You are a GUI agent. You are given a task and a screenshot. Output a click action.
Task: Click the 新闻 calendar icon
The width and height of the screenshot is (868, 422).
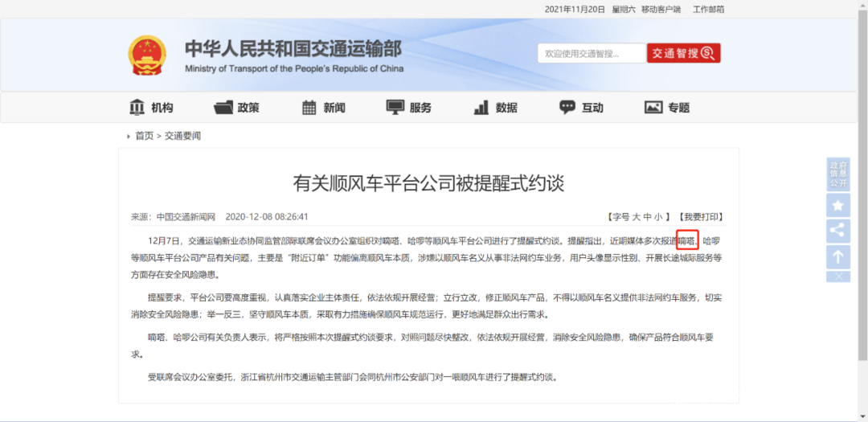[309, 108]
